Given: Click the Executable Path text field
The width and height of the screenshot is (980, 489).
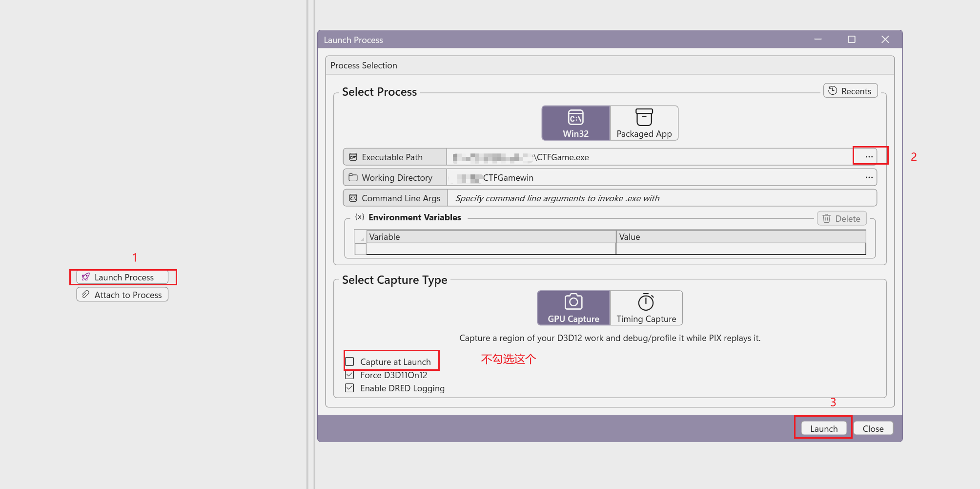Looking at the screenshot, I should (654, 157).
